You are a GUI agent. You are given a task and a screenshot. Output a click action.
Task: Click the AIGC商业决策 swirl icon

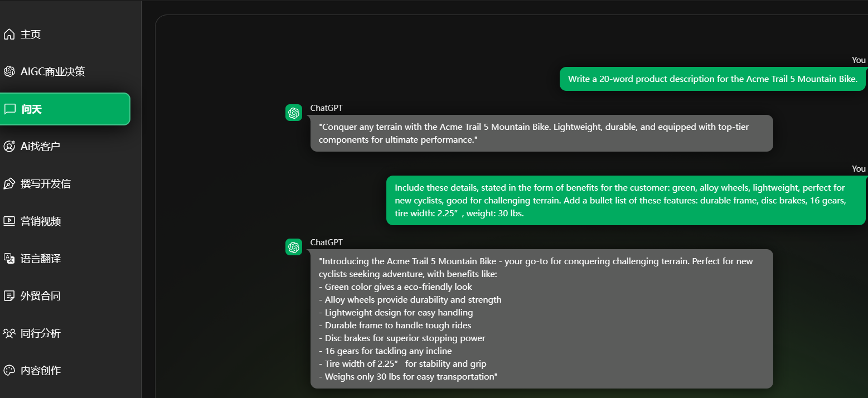click(9, 72)
